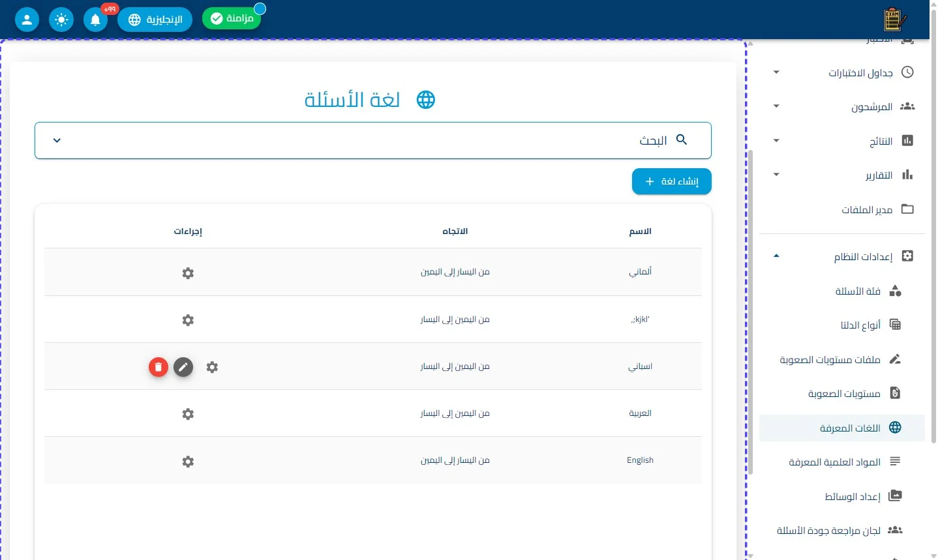The width and height of the screenshot is (938, 560).
Task: Open the gear actions for the English row
Action: point(188,462)
